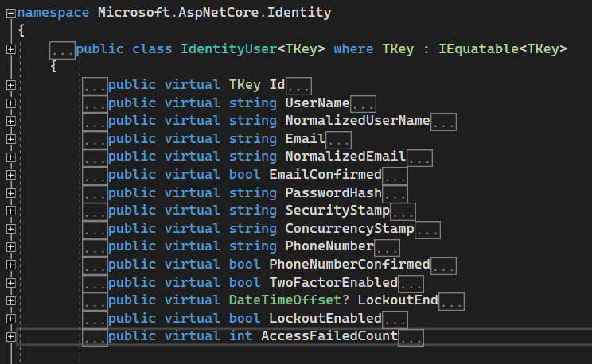Expand the LockoutEnabled property outline

click(11, 319)
